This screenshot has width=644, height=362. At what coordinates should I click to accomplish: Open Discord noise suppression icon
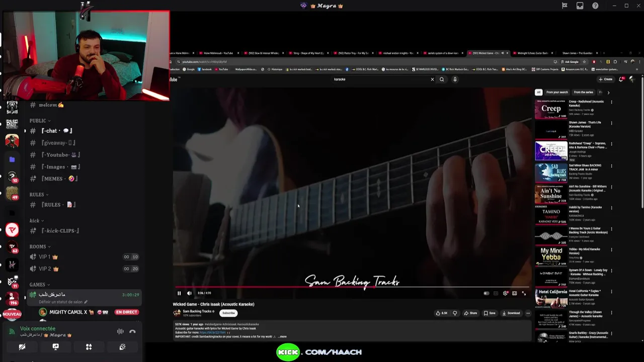tap(120, 331)
